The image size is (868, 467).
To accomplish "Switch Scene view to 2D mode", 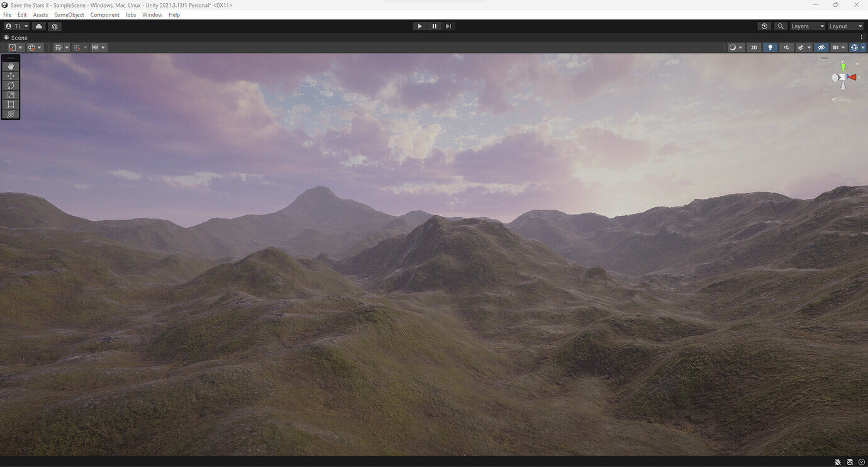I will (753, 47).
